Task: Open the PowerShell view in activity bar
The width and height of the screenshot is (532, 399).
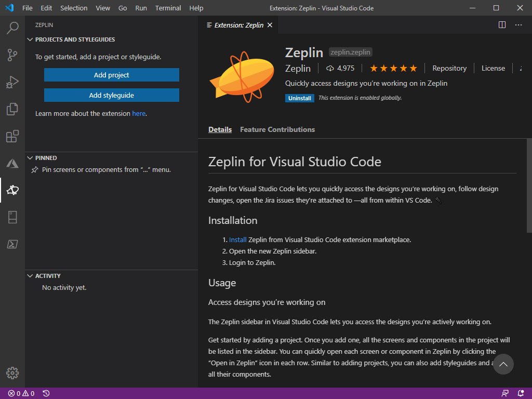Action: 12,244
